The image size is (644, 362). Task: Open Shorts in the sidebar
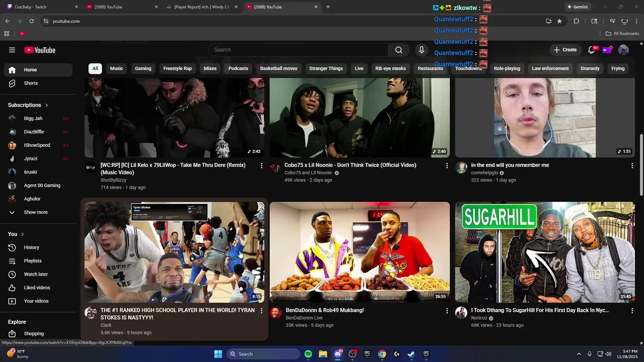(38, 83)
